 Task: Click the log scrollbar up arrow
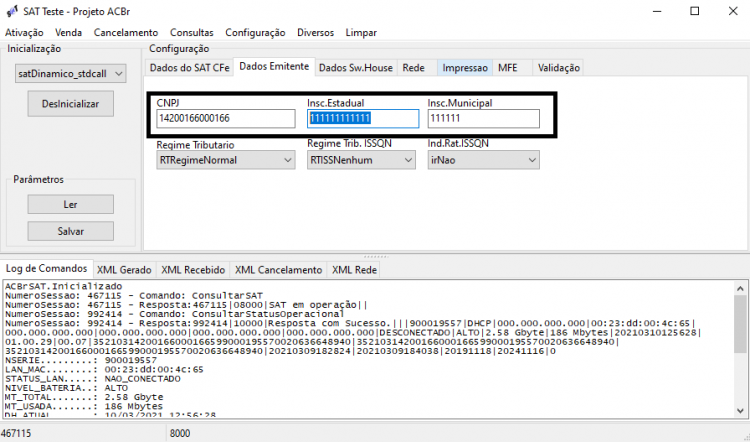[x=740, y=288]
